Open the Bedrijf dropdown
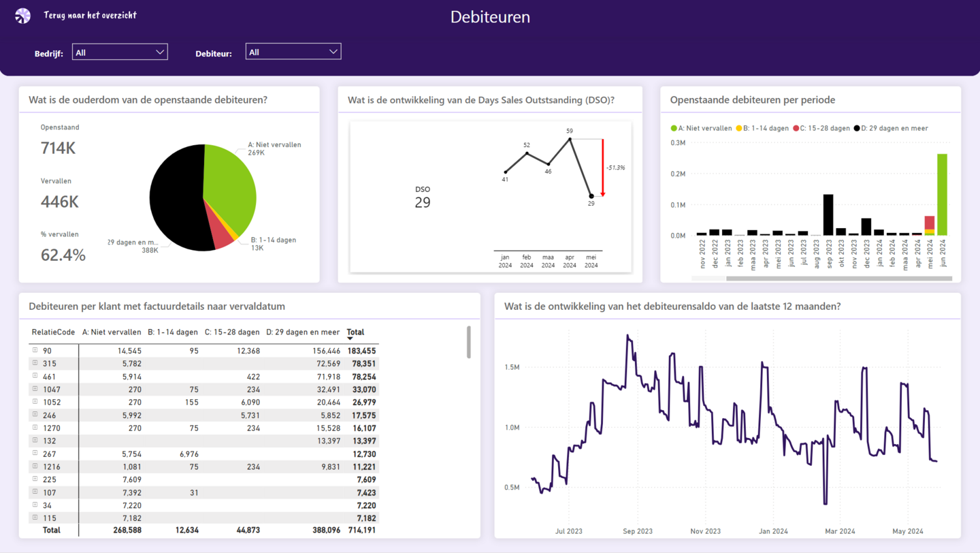This screenshot has width=980, height=553. (x=120, y=52)
